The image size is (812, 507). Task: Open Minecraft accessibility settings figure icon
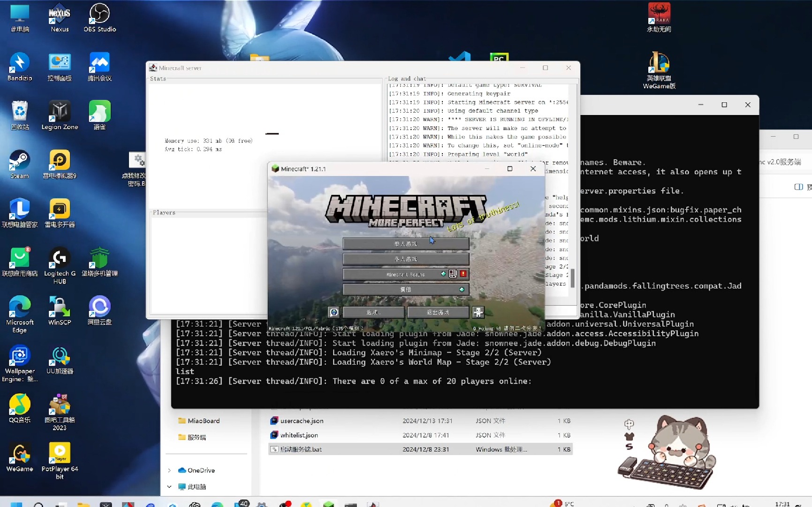(478, 312)
